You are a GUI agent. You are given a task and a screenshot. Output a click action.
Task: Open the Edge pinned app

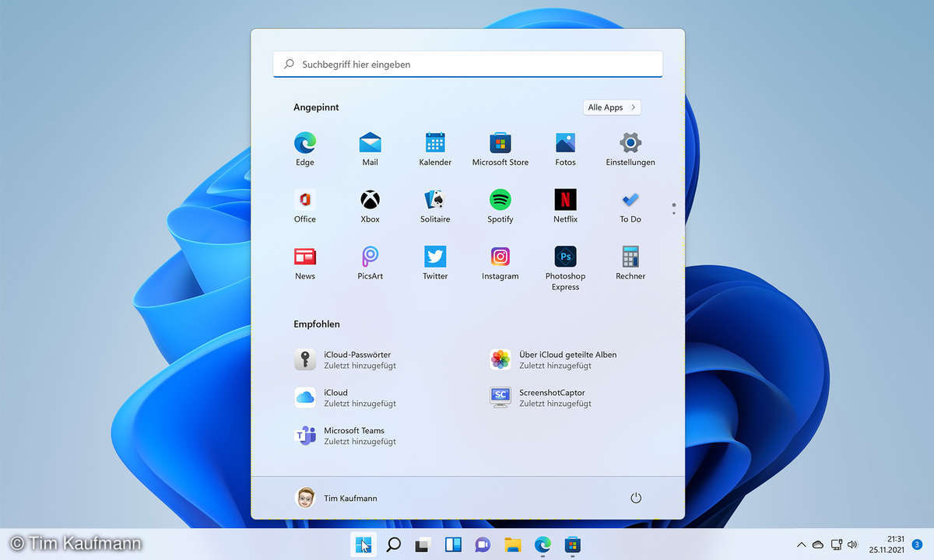[x=305, y=149]
